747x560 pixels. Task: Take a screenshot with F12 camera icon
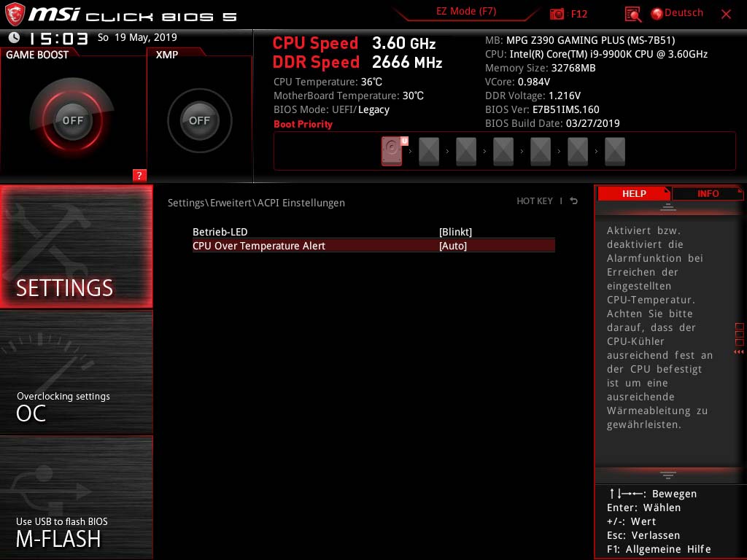tap(557, 14)
